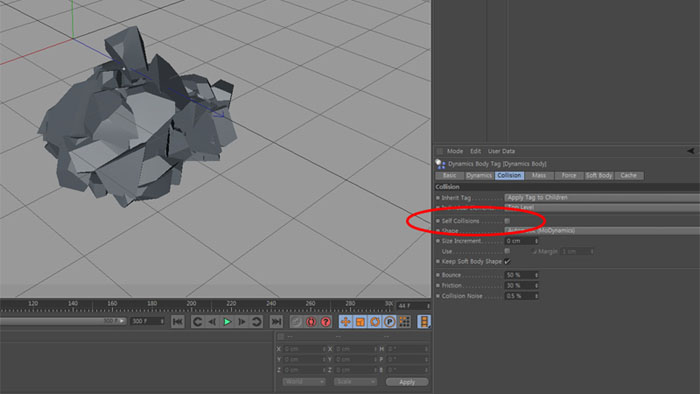This screenshot has height=394, width=700.
Task: Click the Apply button in coordinates
Action: tap(407, 382)
